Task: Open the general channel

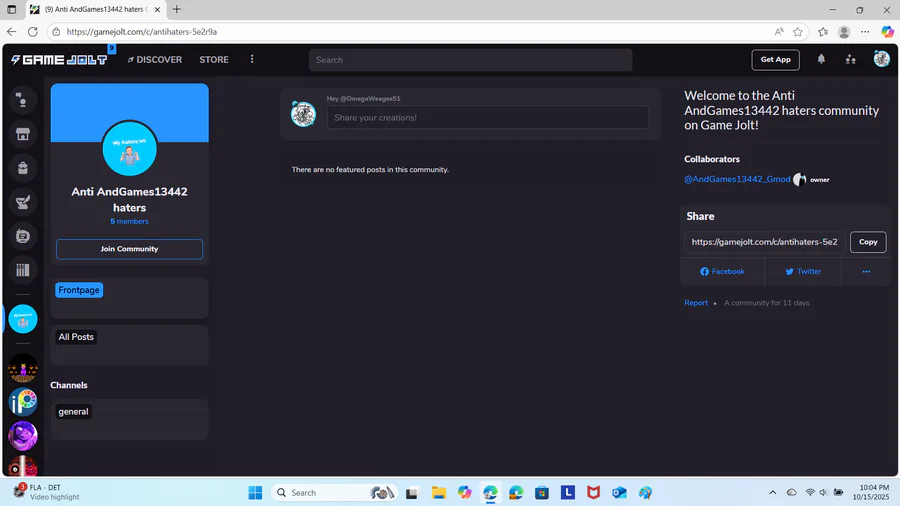Action: click(73, 411)
